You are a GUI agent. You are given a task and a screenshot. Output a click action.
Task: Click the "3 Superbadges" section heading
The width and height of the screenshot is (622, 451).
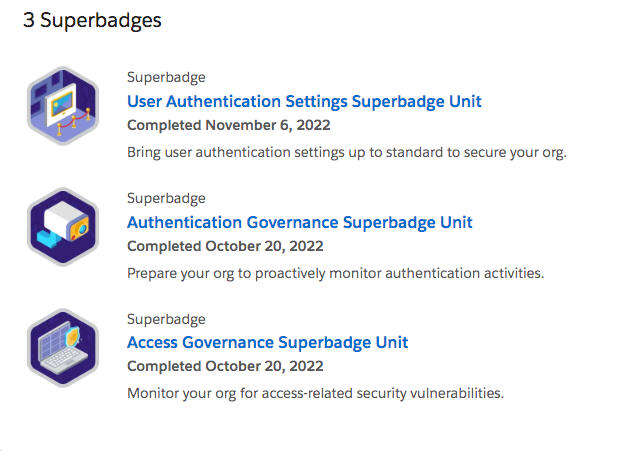pyautogui.click(x=92, y=20)
